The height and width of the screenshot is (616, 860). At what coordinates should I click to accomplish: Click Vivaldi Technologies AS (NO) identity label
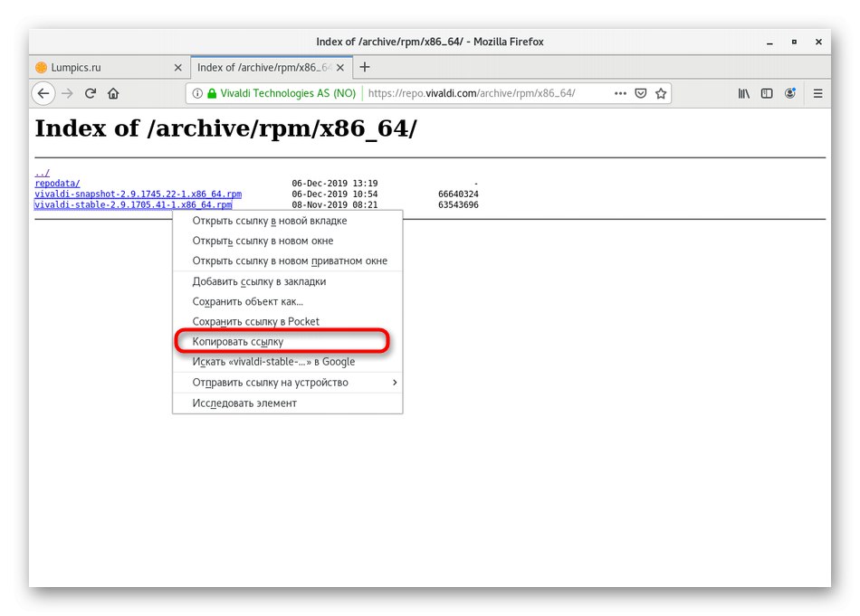(288, 94)
